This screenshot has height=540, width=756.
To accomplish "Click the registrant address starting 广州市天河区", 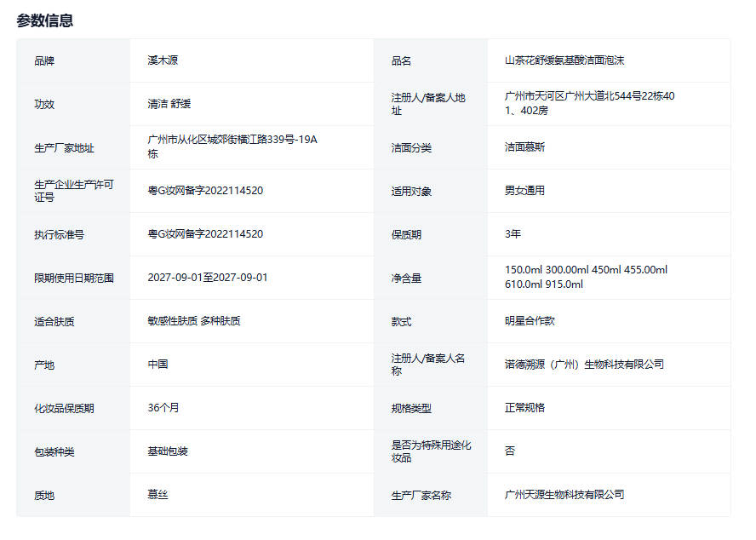I will tap(589, 104).
